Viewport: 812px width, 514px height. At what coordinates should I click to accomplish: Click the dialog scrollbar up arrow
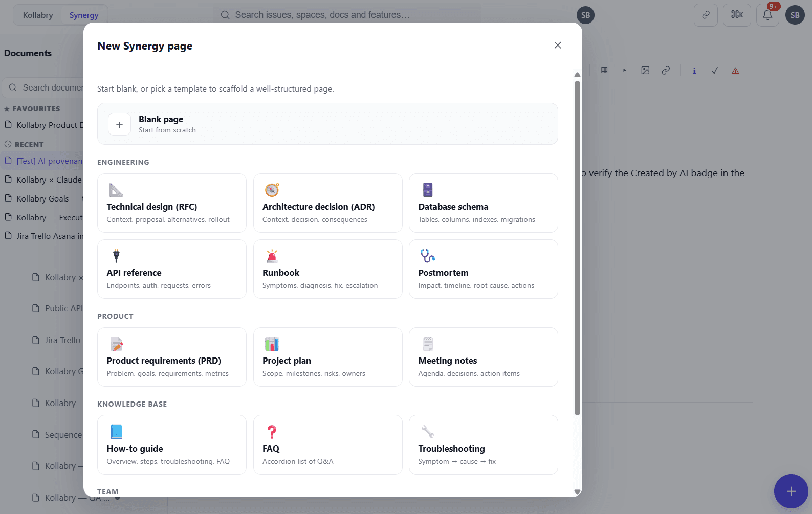pyautogui.click(x=577, y=75)
